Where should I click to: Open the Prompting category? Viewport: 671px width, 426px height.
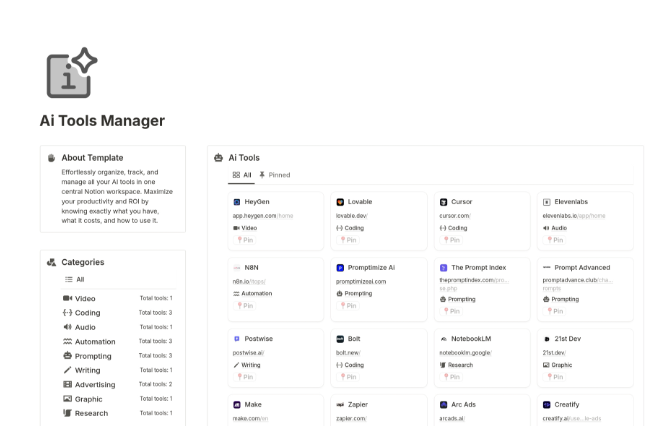coord(94,355)
